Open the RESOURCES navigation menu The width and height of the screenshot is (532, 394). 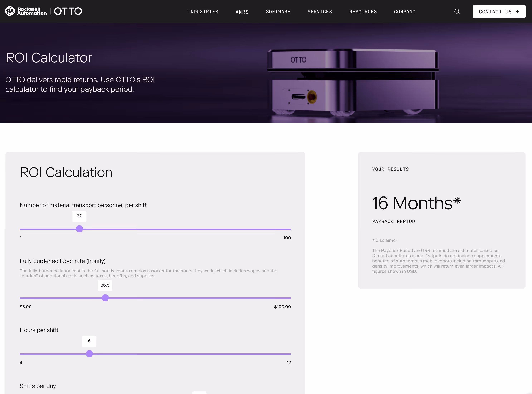coord(363,11)
